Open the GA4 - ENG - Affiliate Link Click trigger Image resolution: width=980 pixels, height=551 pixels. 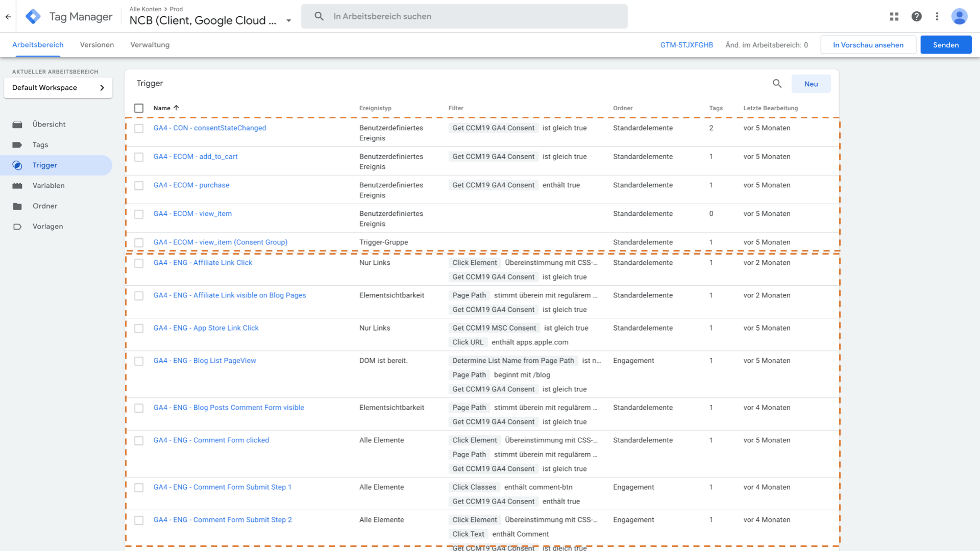click(203, 263)
